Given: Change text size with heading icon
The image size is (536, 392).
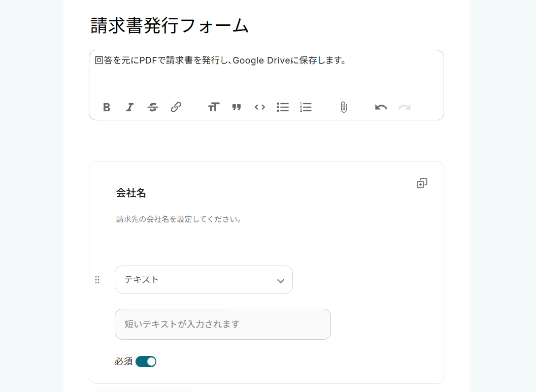Looking at the screenshot, I should (214, 107).
